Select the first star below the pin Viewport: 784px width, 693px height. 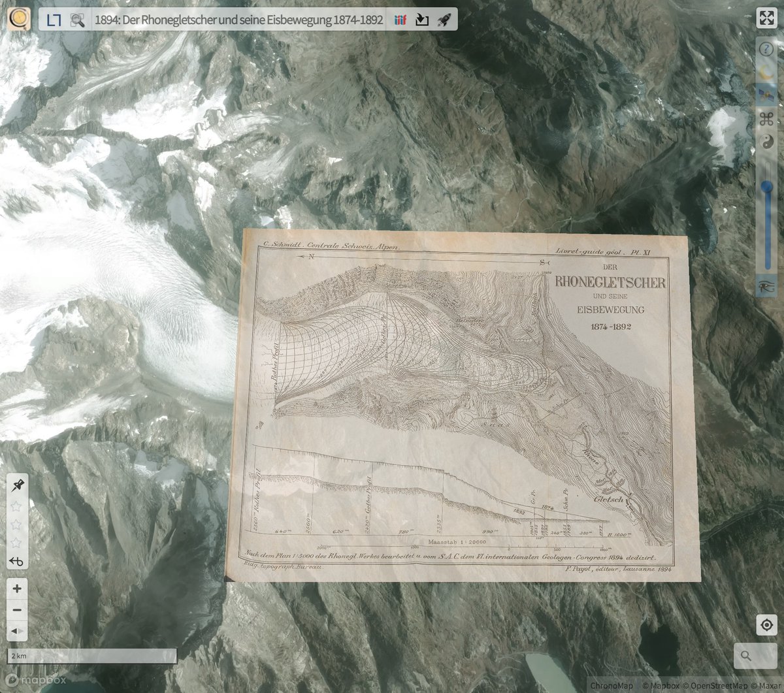pyautogui.click(x=17, y=505)
